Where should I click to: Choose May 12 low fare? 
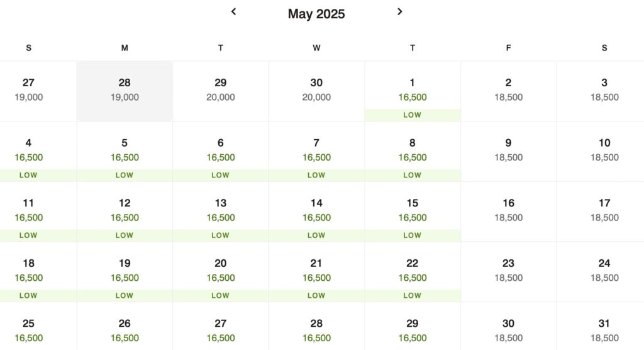[125, 212]
